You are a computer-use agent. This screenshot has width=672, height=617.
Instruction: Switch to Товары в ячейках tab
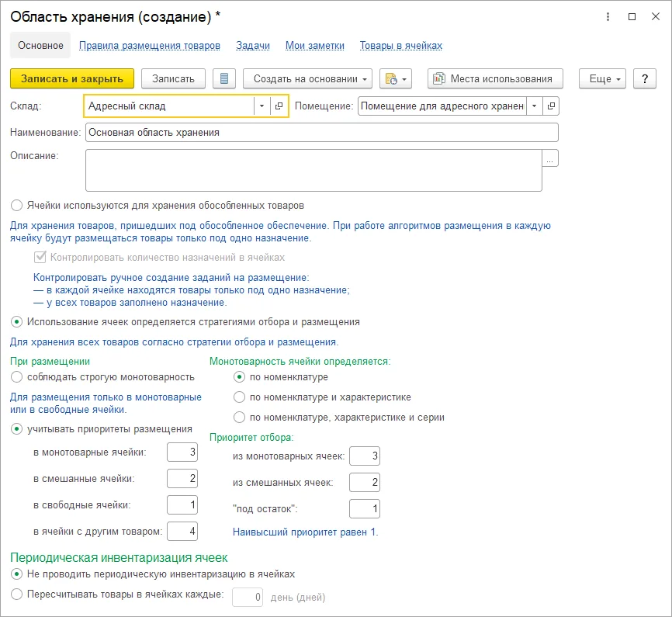(x=401, y=46)
